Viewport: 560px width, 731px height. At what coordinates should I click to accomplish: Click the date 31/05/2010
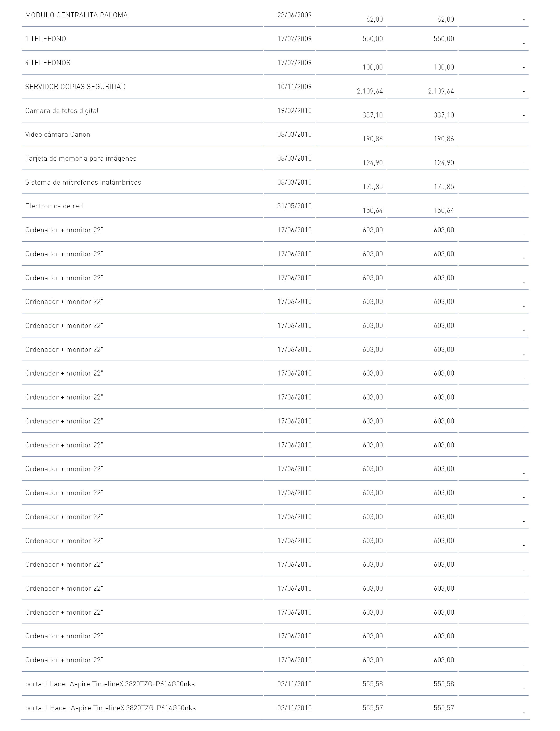(x=294, y=206)
